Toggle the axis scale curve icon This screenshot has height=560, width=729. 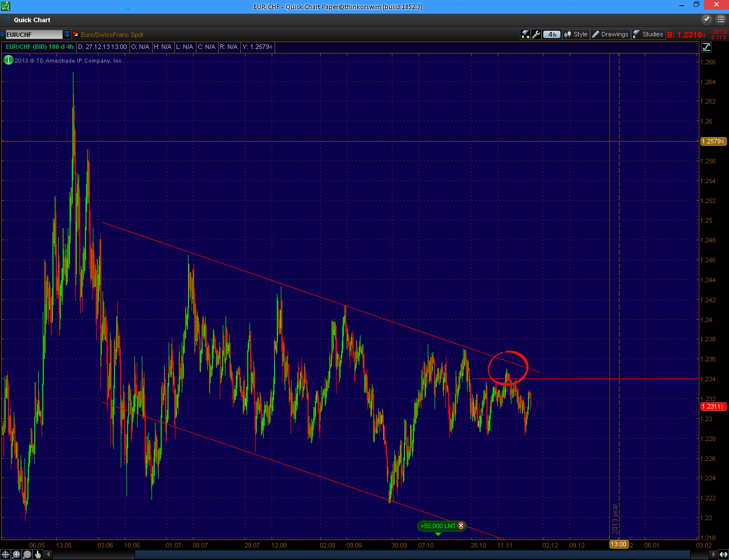click(x=706, y=47)
